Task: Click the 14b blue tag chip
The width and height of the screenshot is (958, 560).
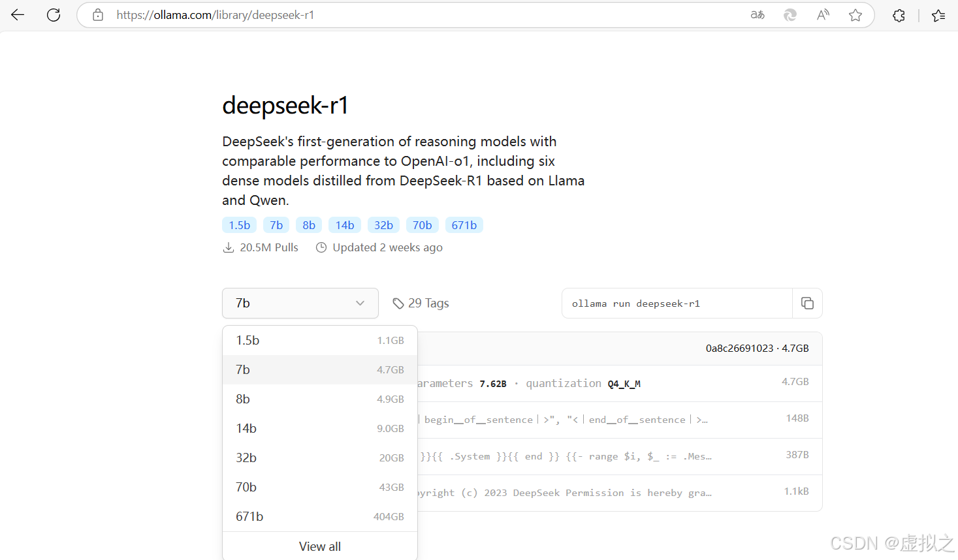Action: point(345,225)
